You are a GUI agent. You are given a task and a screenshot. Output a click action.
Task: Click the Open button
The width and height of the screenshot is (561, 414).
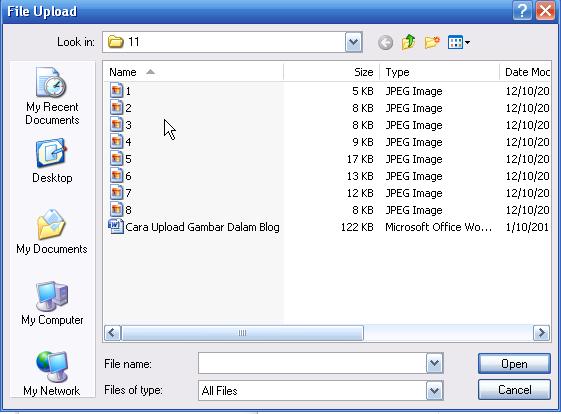[514, 364]
